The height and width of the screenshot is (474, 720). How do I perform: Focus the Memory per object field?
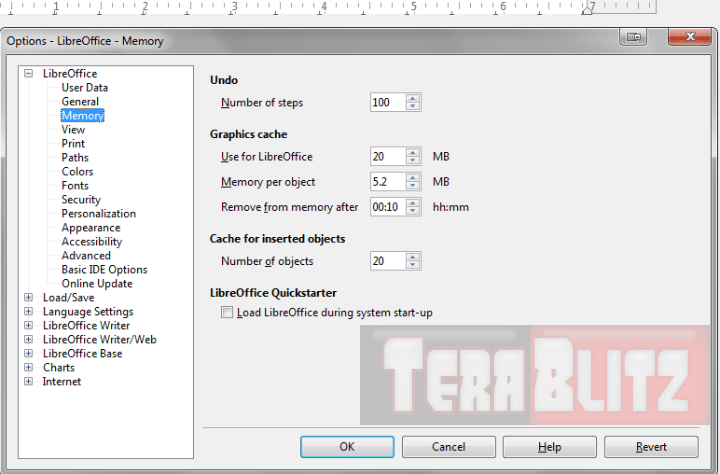[x=388, y=182]
